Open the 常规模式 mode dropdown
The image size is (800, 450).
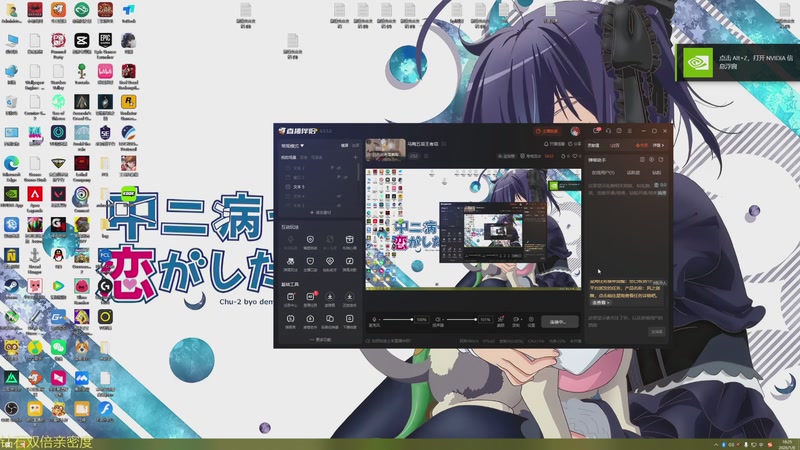tap(292, 146)
